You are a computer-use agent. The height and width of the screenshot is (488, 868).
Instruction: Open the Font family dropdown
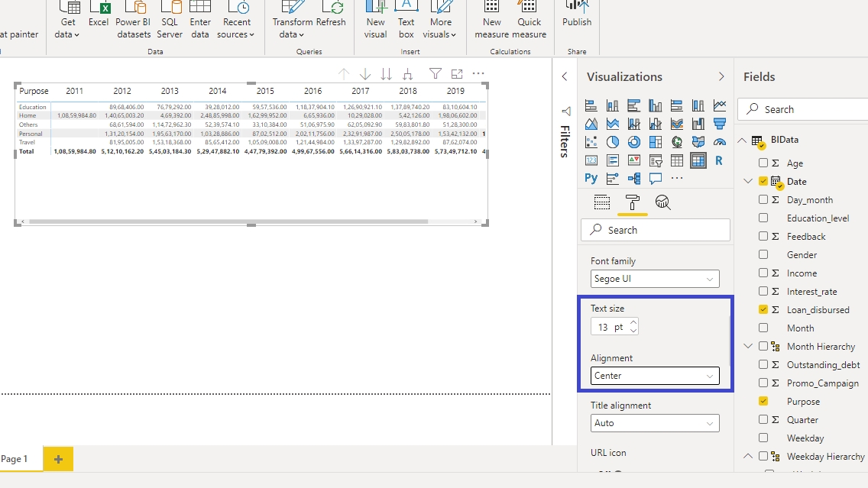click(655, 280)
